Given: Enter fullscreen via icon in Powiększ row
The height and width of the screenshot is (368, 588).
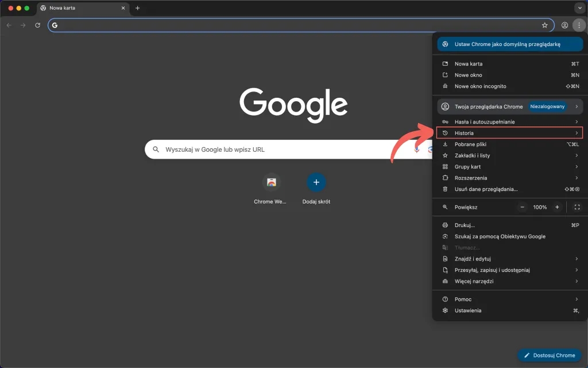Looking at the screenshot, I should [x=577, y=207].
